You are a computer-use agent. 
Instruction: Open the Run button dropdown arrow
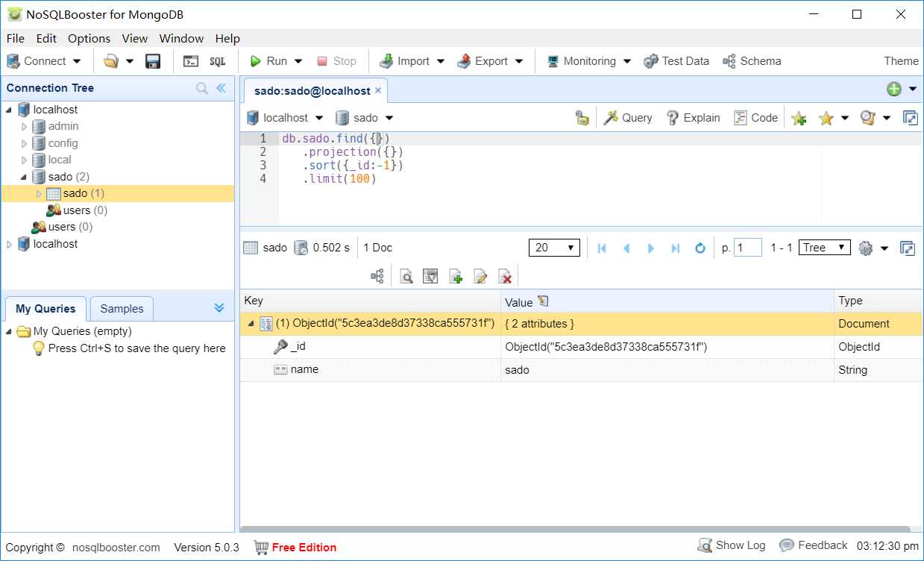[298, 61]
